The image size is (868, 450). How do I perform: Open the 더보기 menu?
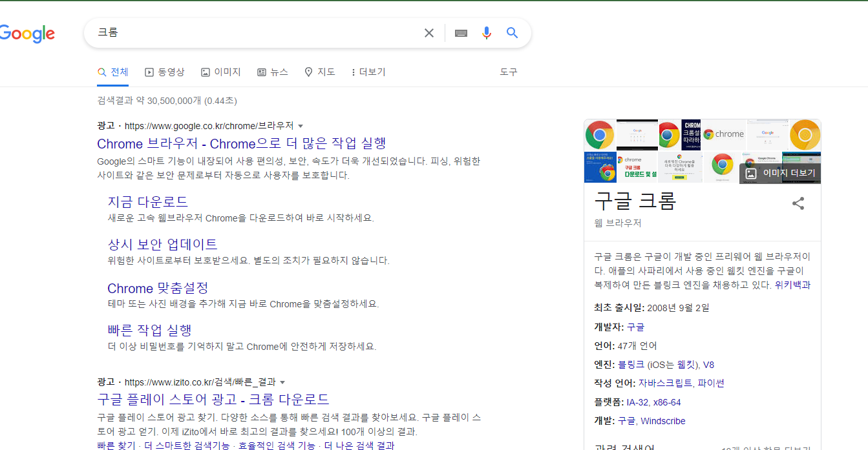pos(368,72)
